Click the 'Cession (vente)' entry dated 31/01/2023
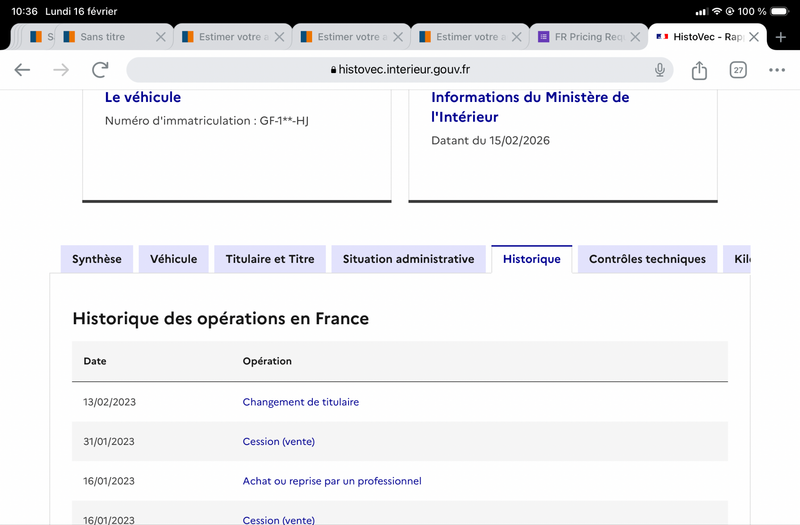800x525 pixels. (278, 441)
